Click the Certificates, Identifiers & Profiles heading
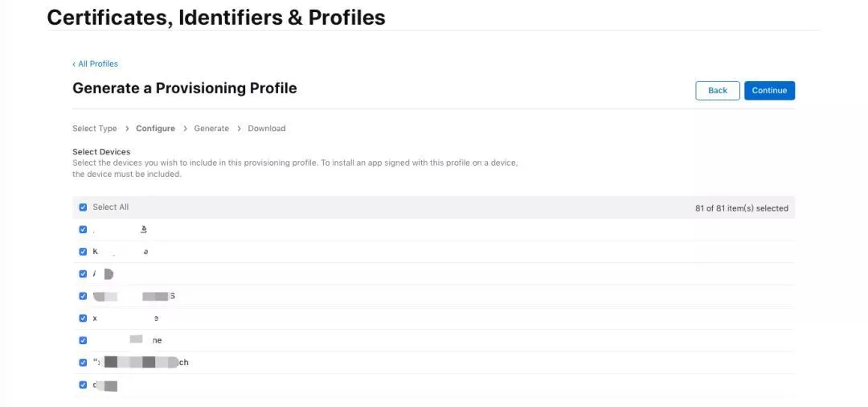The height and width of the screenshot is (407, 868). (x=216, y=17)
